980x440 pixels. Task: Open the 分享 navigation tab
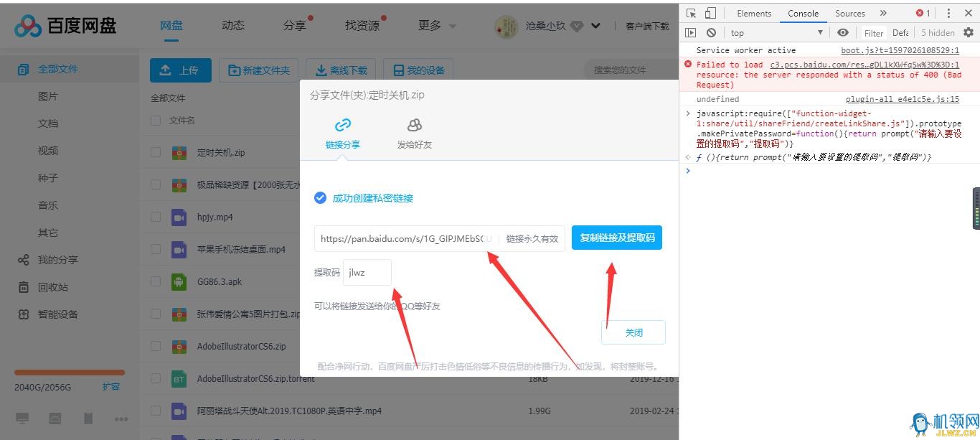295,25
